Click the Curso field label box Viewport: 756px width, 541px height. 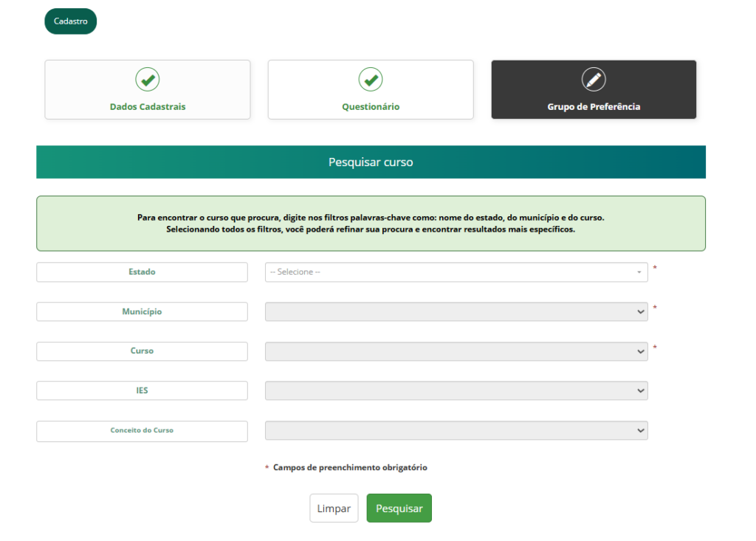point(142,351)
